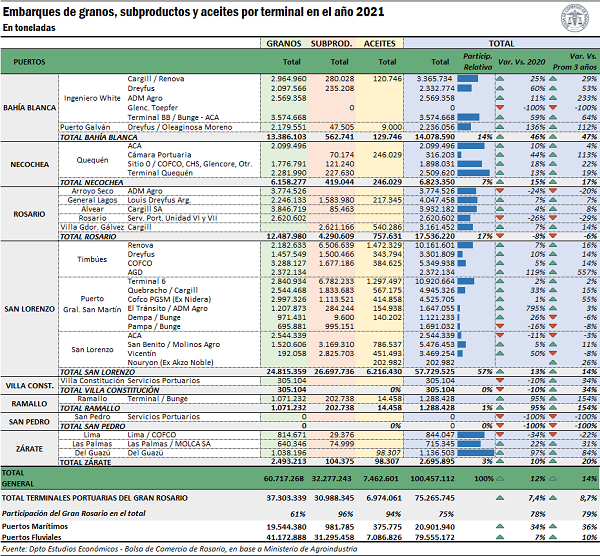Click green up arrow beside 136% in Puerto Galván row
The height and width of the screenshot is (556, 600).
click(500, 127)
